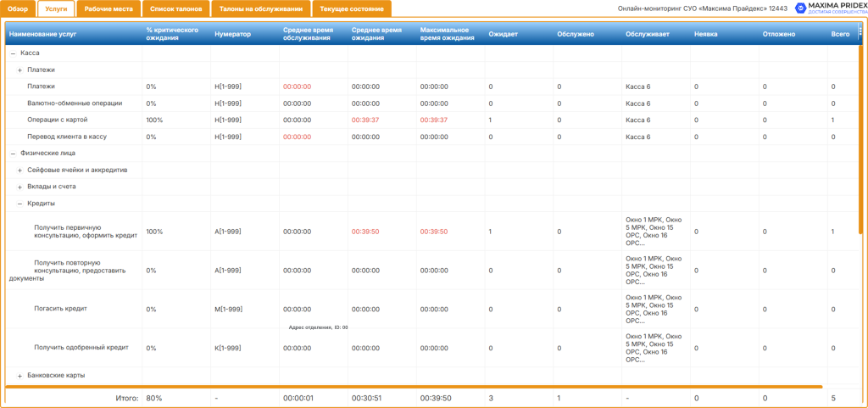Image resolution: width=868 pixels, height=408 pixels.
Task: Click the total 80% value in Итого
Action: [x=153, y=398]
